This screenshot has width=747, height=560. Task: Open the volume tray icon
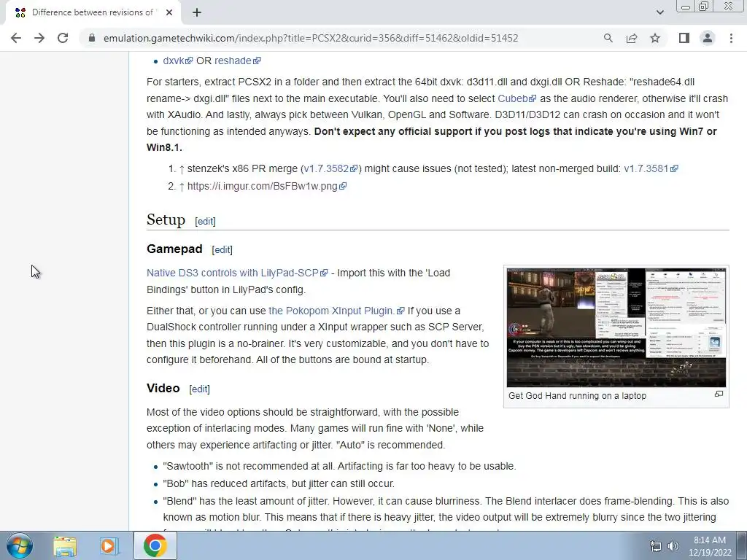click(673, 546)
